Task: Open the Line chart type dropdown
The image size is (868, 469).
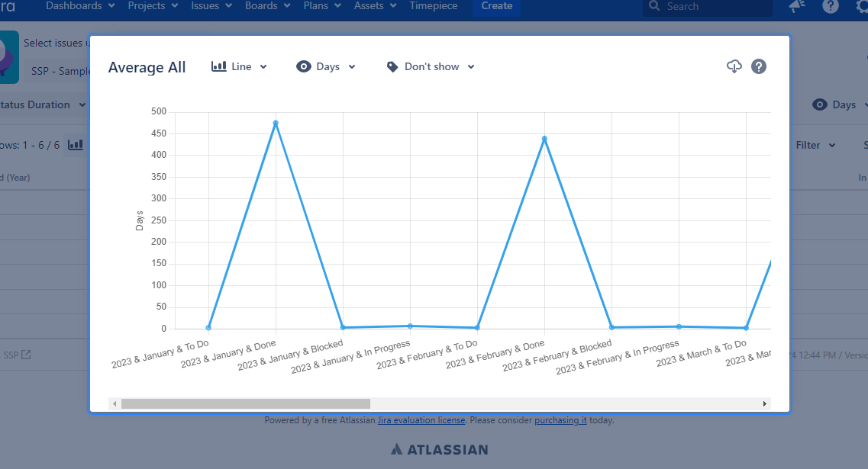Action: point(241,66)
